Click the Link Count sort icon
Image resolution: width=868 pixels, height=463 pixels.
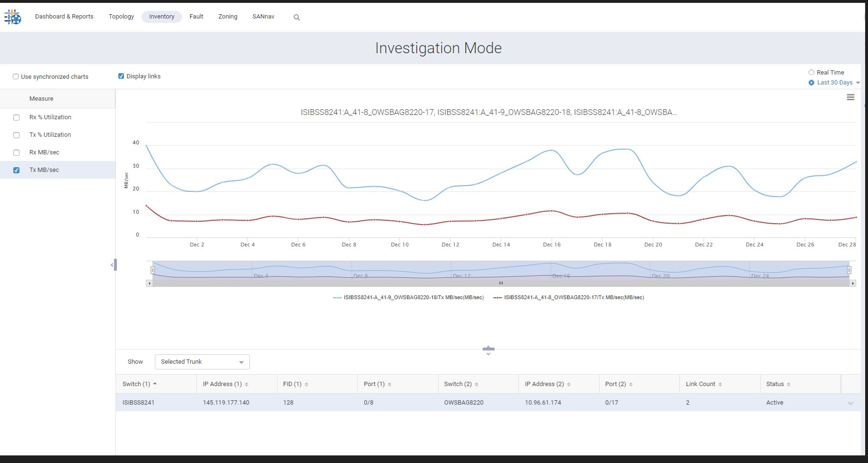click(x=720, y=384)
